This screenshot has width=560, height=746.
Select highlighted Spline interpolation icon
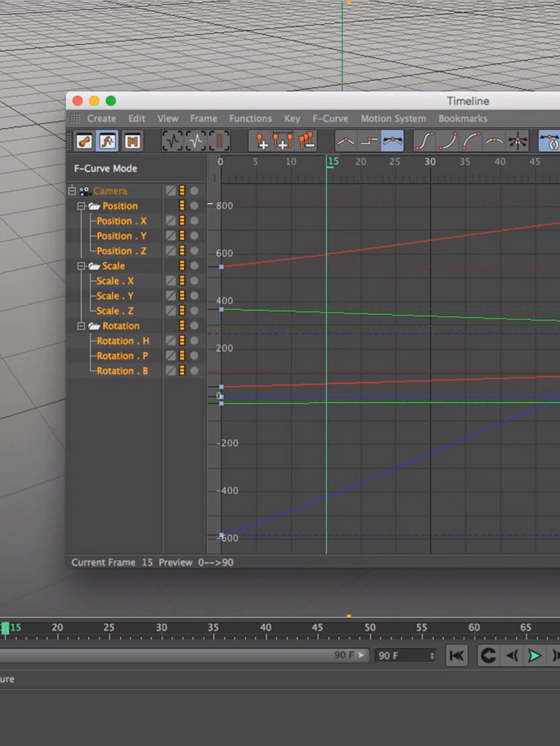(392, 141)
